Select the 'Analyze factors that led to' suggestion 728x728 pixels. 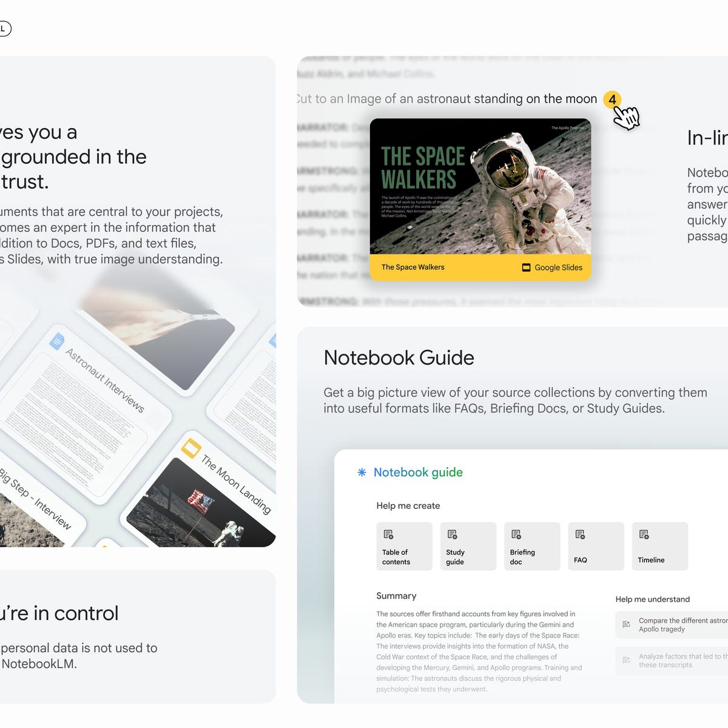coord(672,661)
